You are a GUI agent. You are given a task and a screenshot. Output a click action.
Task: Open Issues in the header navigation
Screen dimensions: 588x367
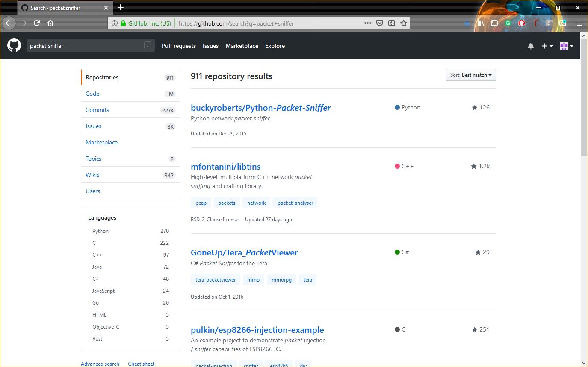click(210, 46)
